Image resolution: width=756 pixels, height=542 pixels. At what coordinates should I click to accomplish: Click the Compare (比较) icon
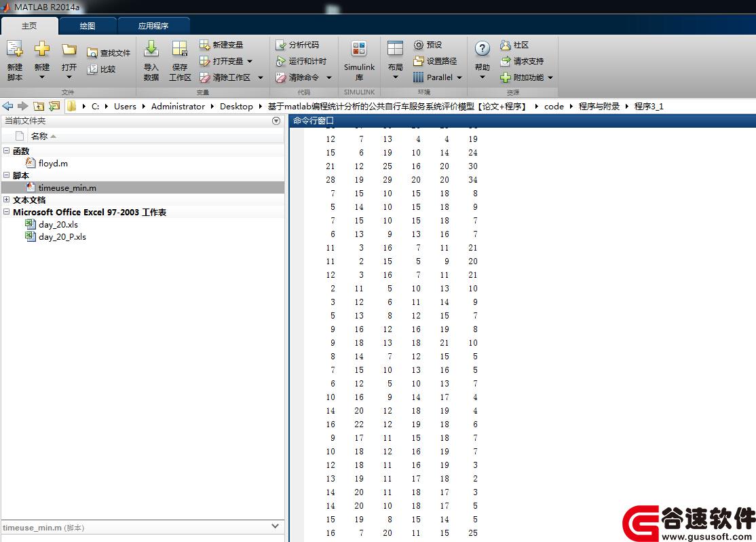pos(92,69)
